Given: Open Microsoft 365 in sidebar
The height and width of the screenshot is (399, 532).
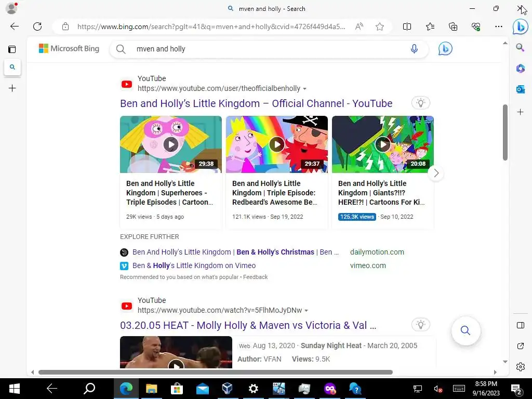Looking at the screenshot, I should tap(521, 69).
